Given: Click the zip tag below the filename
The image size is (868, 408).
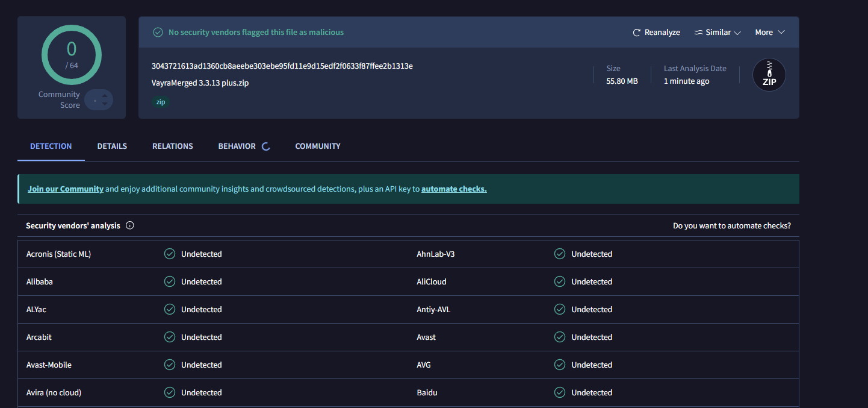Looking at the screenshot, I should (161, 102).
